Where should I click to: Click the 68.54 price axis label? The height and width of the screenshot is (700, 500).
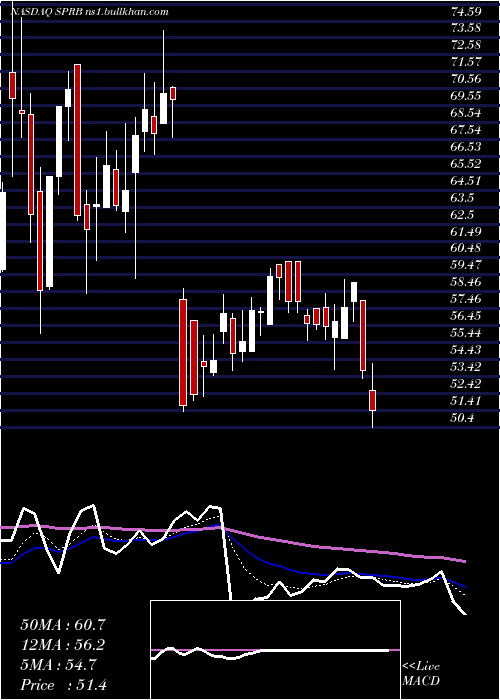(466, 113)
